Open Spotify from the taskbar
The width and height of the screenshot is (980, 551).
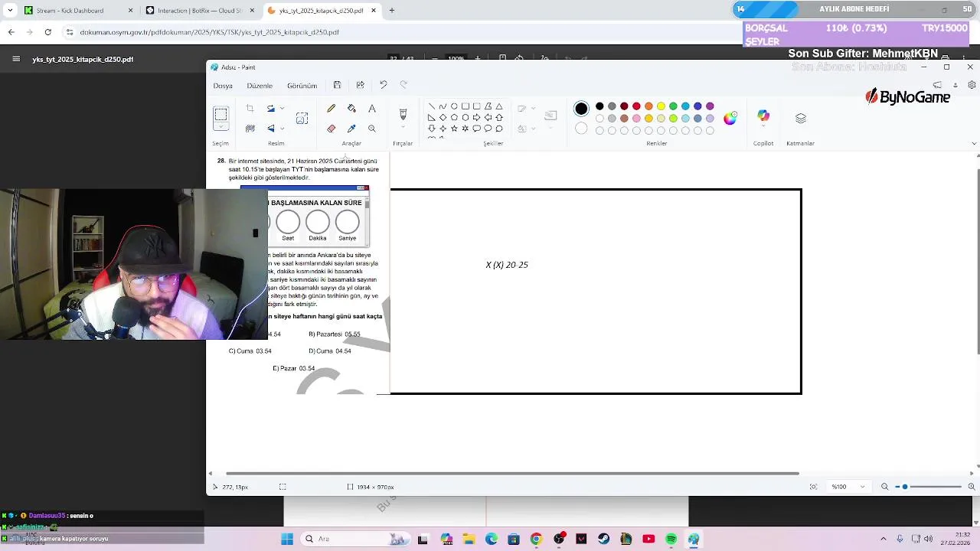click(x=671, y=539)
